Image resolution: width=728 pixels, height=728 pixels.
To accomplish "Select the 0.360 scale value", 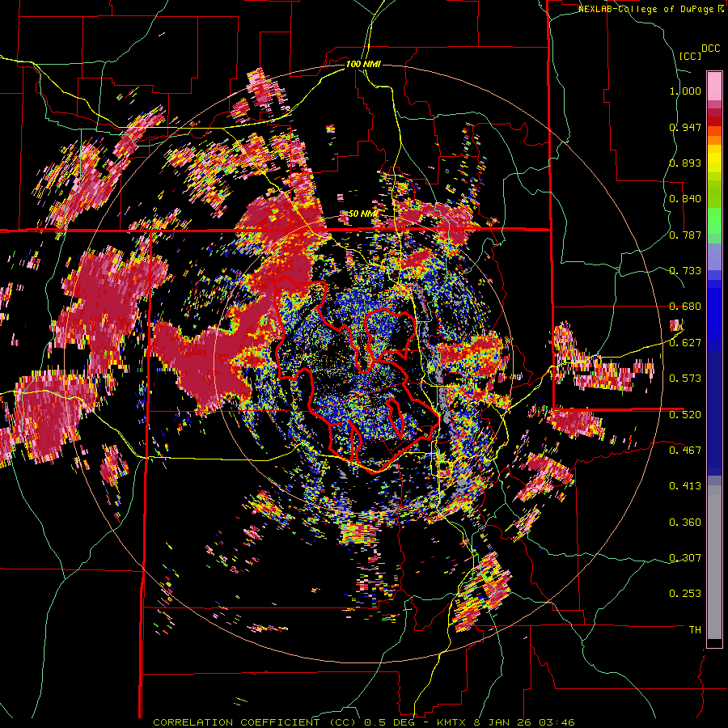I will coord(685,523).
